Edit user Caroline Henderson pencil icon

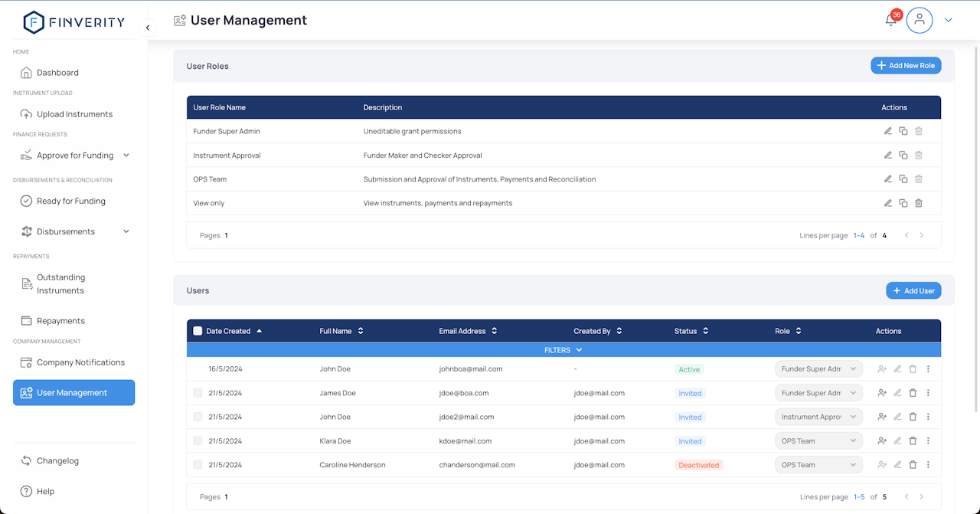897,465
